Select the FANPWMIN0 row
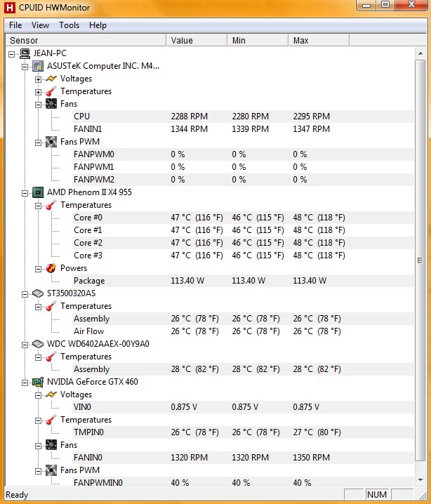Screen dimensions: 431x504 [244, 482]
